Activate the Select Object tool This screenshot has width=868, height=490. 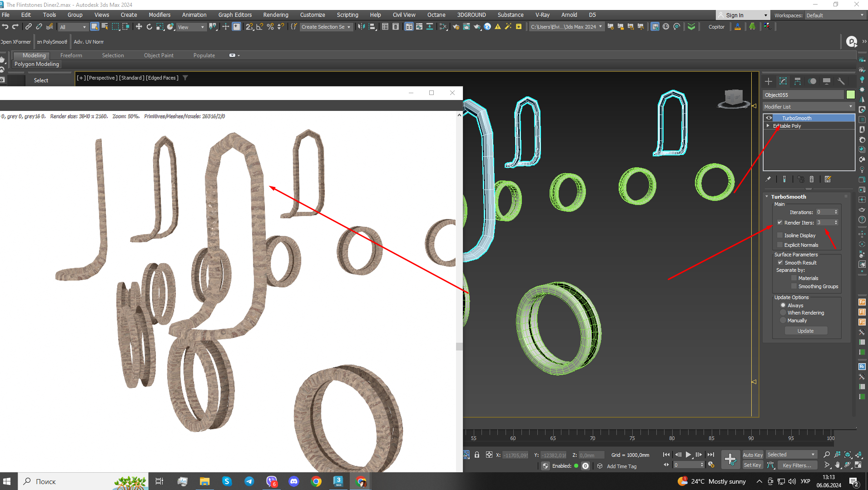94,27
